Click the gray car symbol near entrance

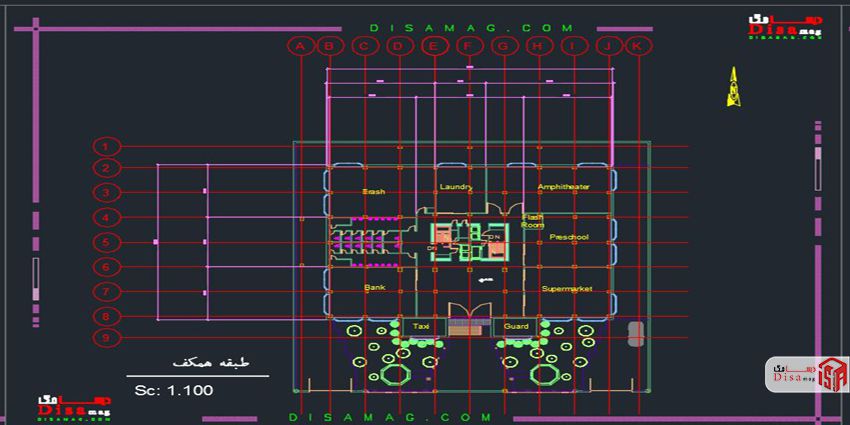635,334
